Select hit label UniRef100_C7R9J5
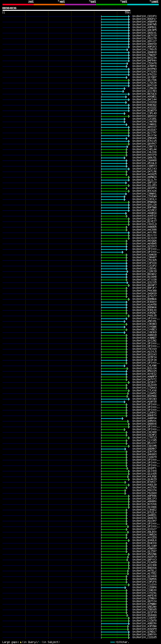Screen dimensions: 161x644 (144, 50)
